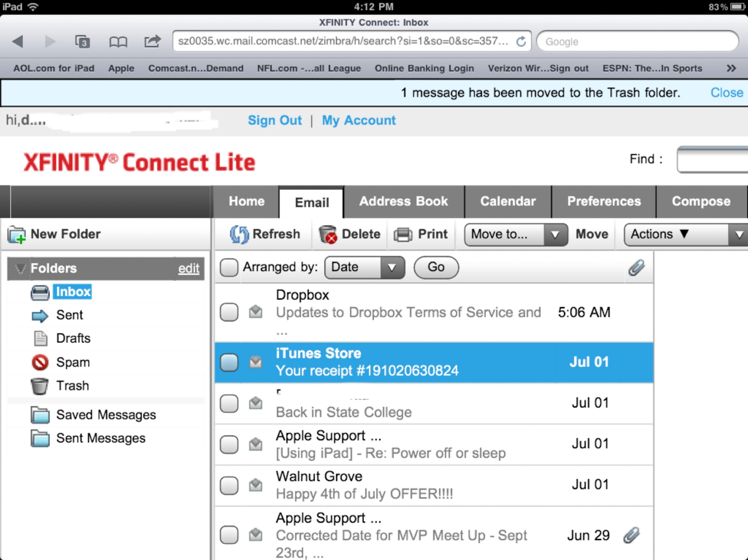Viewport: 748px width, 560px height.
Task: Toggle the select-all checkbox beside Arranged by
Action: (229, 267)
